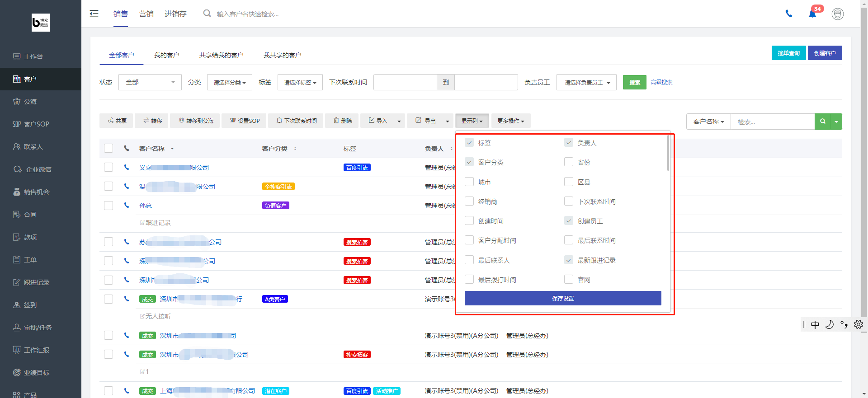Click the green search magnifier button

pyautogui.click(x=823, y=122)
